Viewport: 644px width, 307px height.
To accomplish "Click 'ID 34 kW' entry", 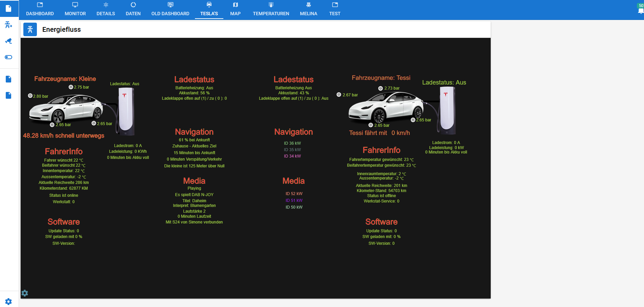I will pos(292,156).
